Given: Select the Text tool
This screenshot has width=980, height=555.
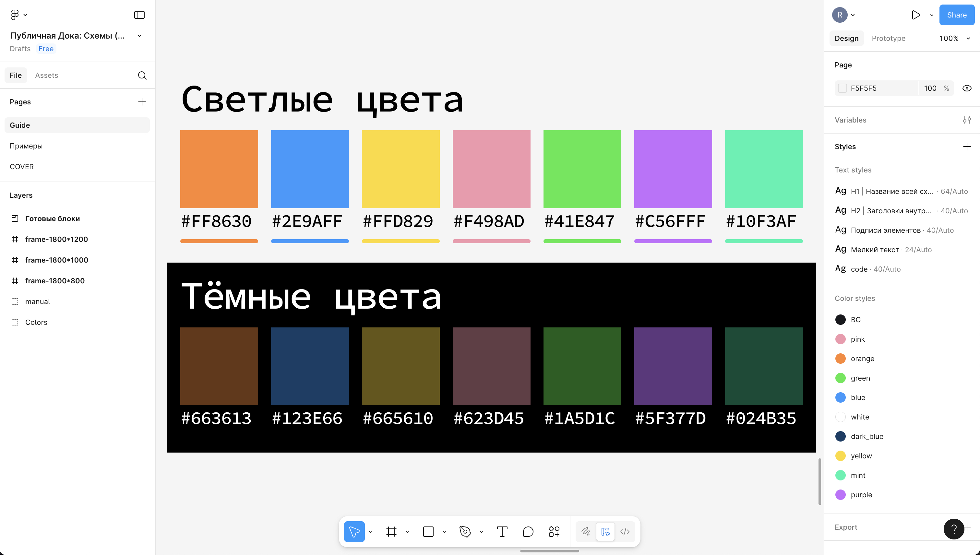Looking at the screenshot, I should (502, 531).
